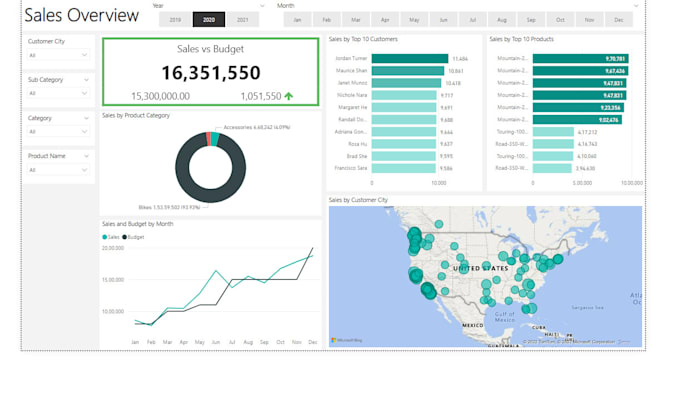The image size is (680, 393).
Task: Click Sargasso Sea label on map
Action: click(x=588, y=307)
